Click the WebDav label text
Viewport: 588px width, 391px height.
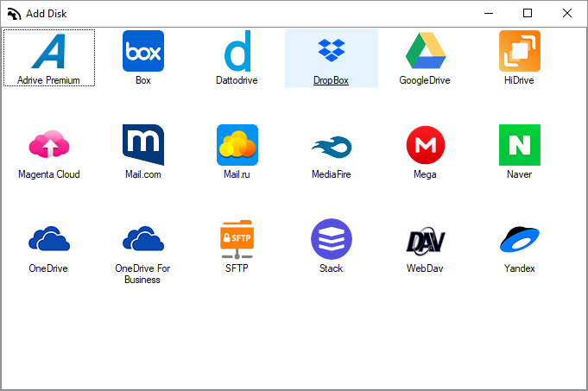[x=425, y=268]
